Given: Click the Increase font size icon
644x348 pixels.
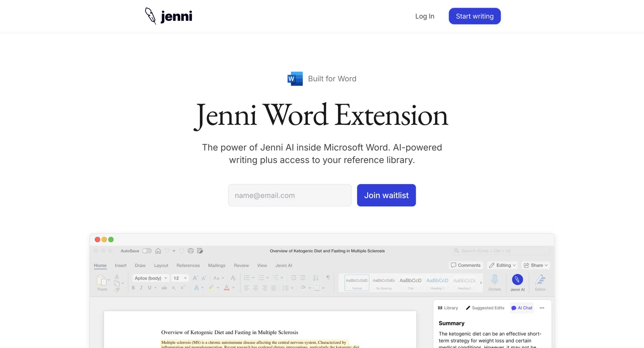Looking at the screenshot, I should tap(195, 278).
